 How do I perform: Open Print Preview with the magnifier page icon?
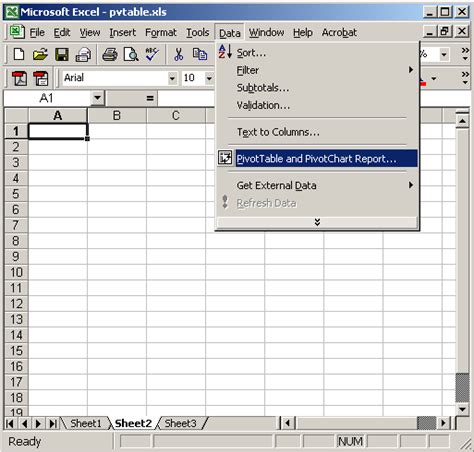tap(131, 54)
